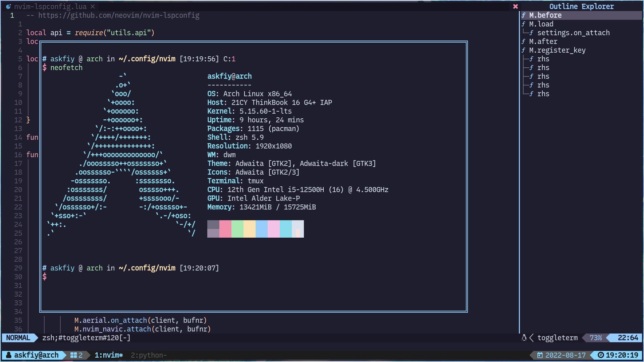This screenshot has height=362, width=644.
Task: Open the nvim-lspconfig GitHub URL comment
Action: [118, 15]
